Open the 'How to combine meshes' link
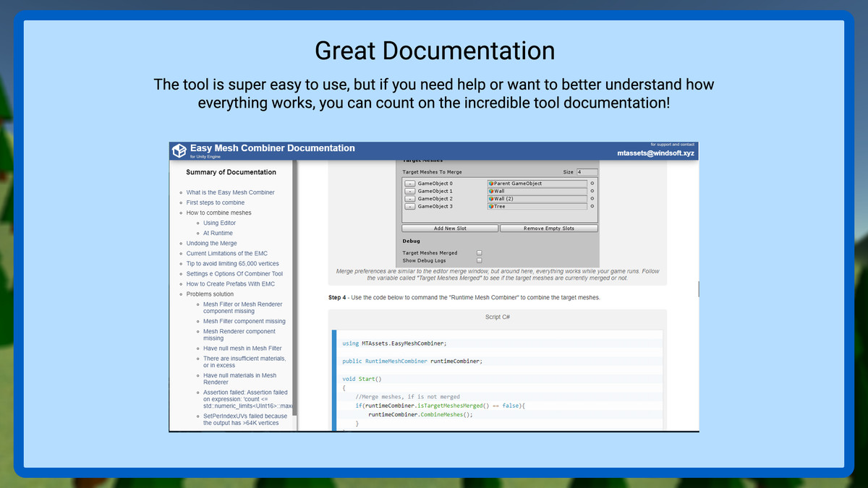The height and width of the screenshot is (488, 868). pyautogui.click(x=219, y=213)
